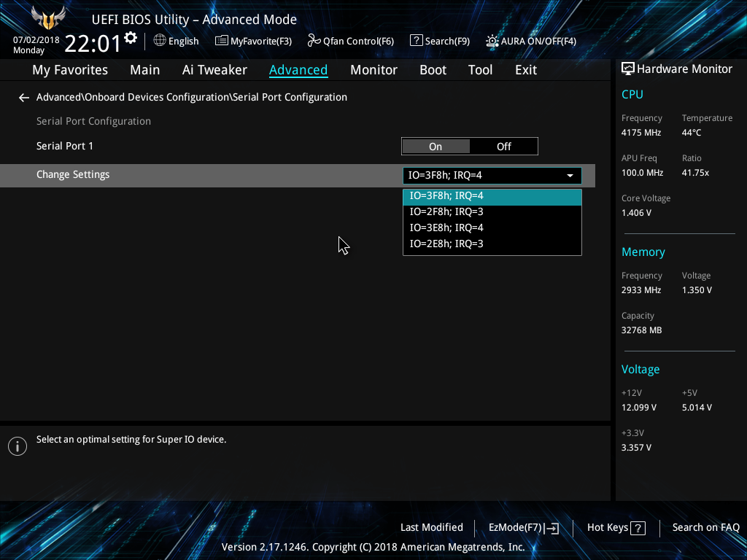This screenshot has height=560, width=747.
Task: Click the Serial Port Configuration heading
Action: [x=93, y=122]
